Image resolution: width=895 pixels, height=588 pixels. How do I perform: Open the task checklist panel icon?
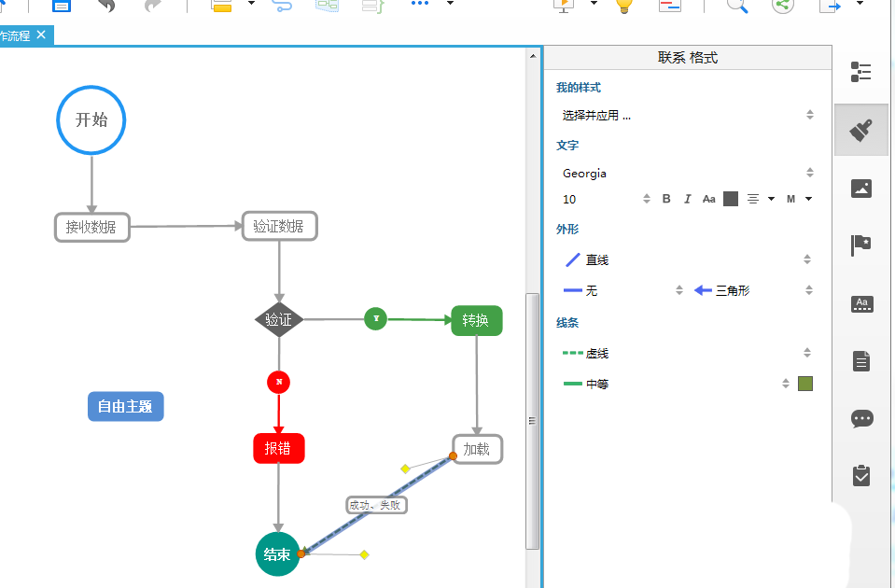[x=860, y=476]
